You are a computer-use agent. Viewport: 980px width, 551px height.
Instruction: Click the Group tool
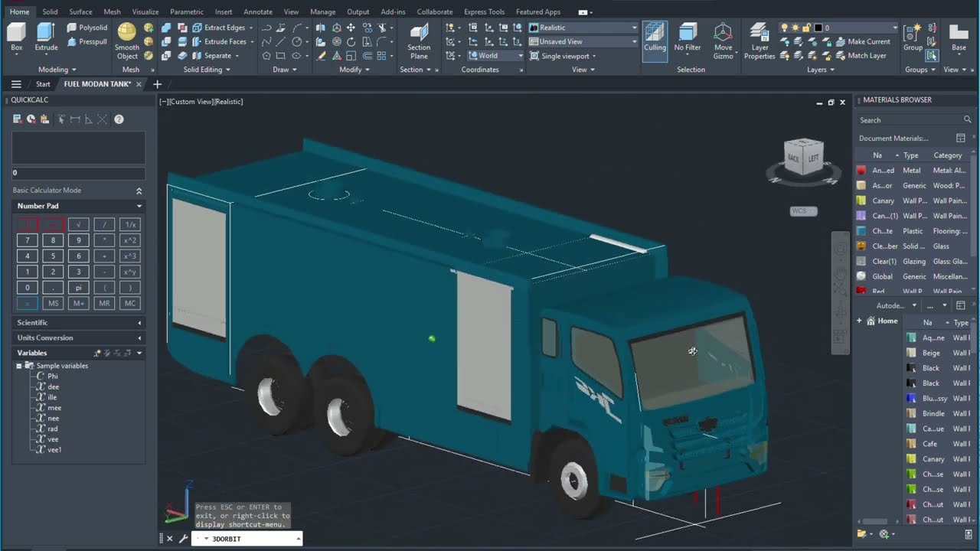913,37
